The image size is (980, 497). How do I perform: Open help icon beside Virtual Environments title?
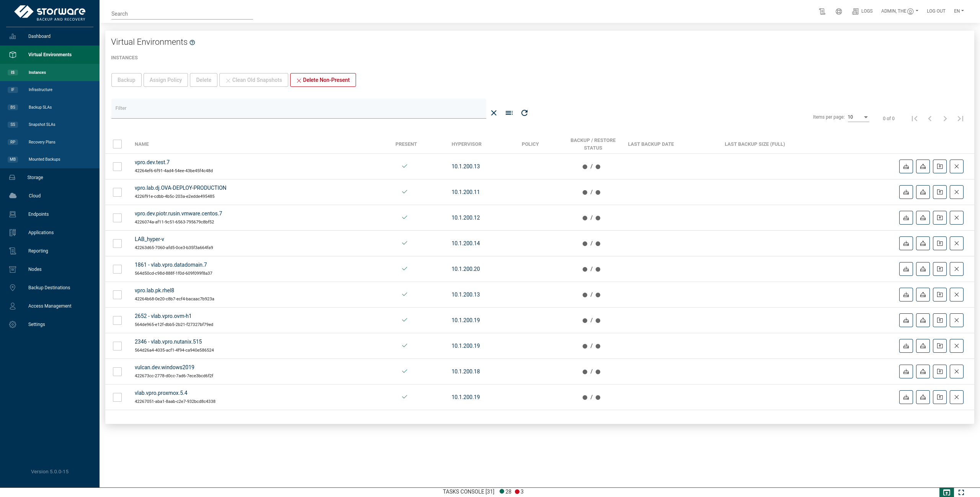coord(192,43)
